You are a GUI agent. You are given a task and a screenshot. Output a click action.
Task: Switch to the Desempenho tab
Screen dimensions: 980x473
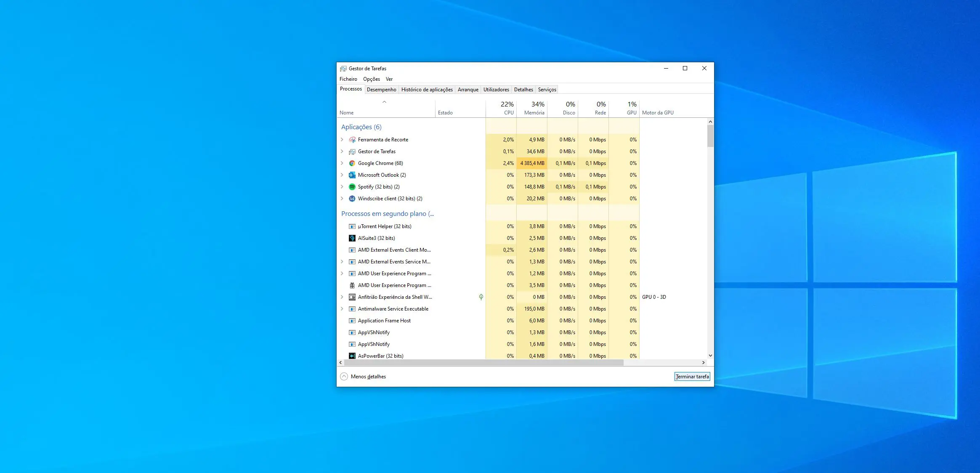[381, 90]
